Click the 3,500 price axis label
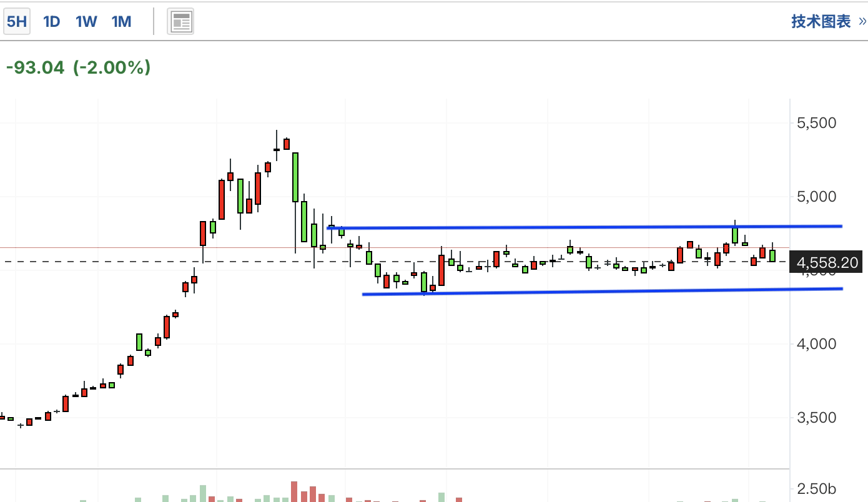Viewport: 868px width, 502px height. tap(816, 418)
